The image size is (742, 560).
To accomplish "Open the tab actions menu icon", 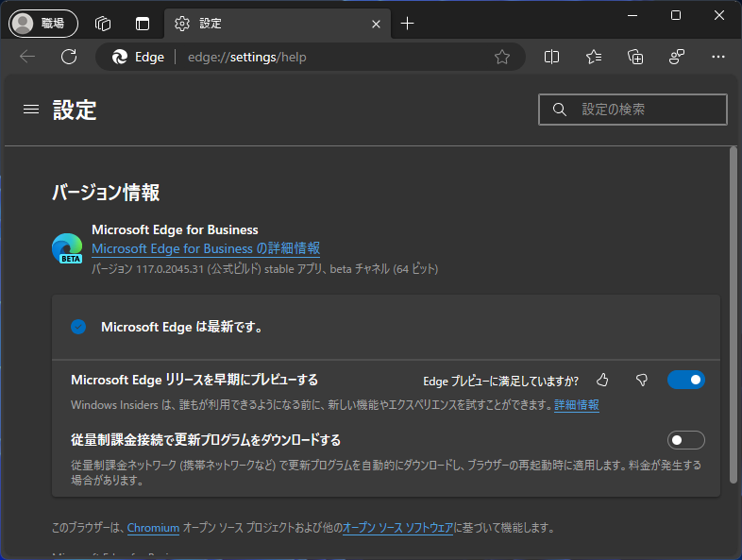I will point(142,24).
